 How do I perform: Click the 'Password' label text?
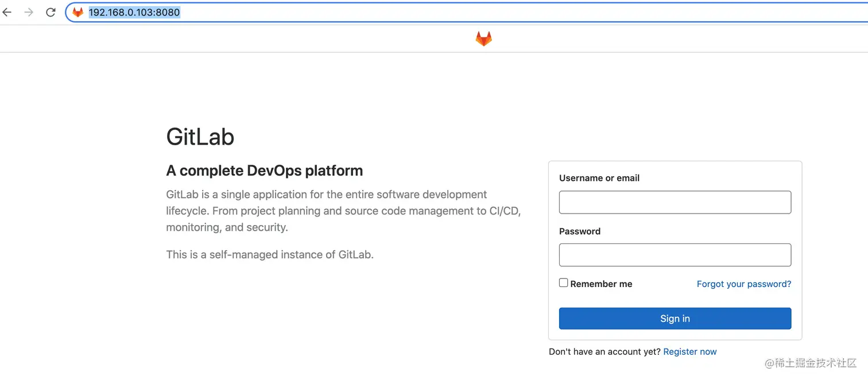[580, 231]
